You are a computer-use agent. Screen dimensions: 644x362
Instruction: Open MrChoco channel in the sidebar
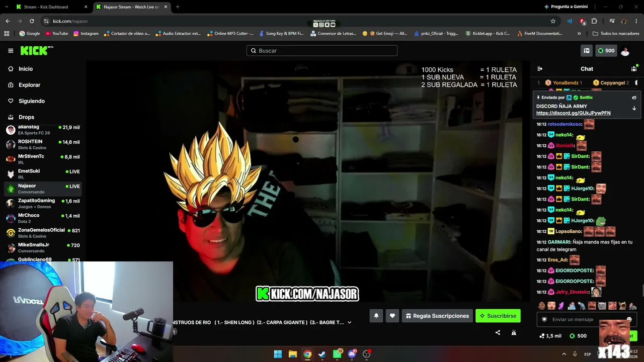43,218
